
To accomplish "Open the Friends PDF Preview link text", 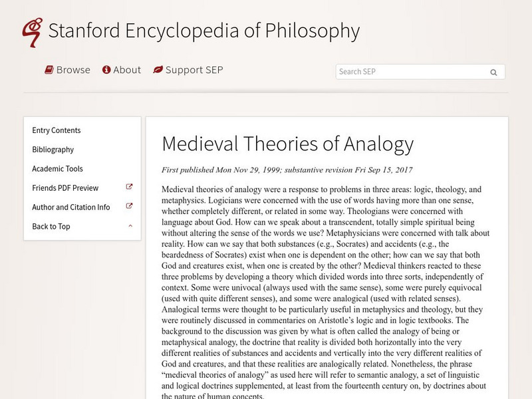I will (65, 188).
